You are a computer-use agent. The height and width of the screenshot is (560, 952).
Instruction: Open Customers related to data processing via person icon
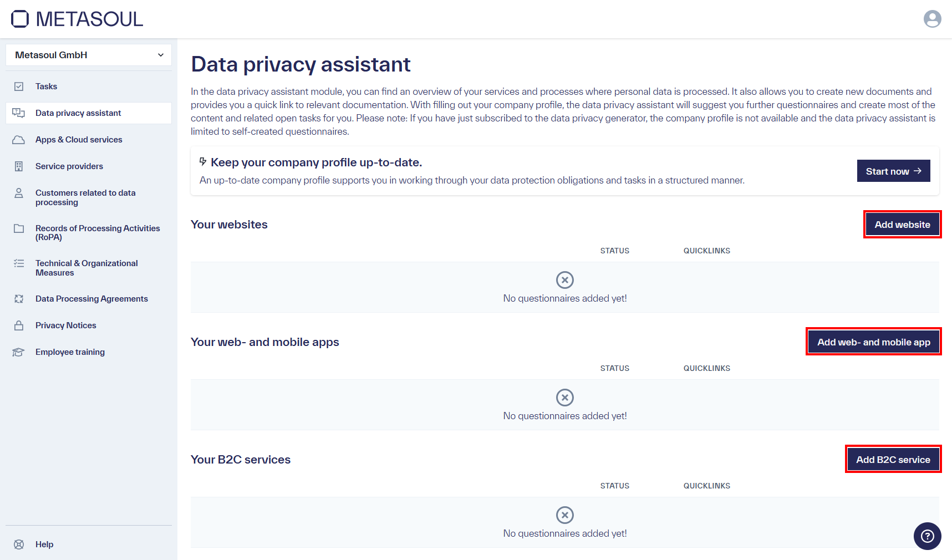click(x=19, y=192)
